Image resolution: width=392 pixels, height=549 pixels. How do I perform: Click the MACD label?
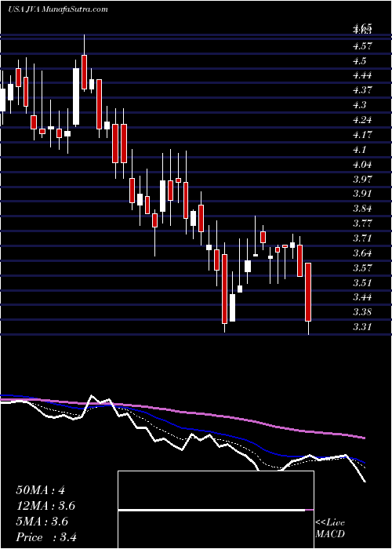click(x=329, y=534)
